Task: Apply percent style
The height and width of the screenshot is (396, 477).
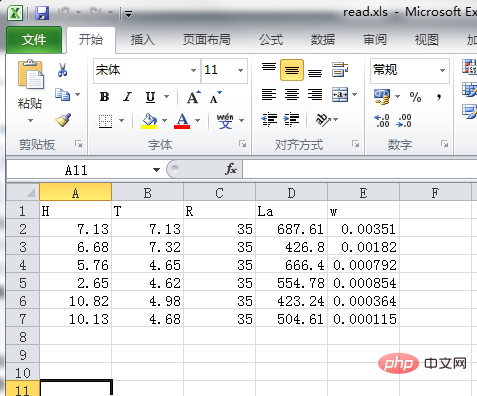Action: 415,97
